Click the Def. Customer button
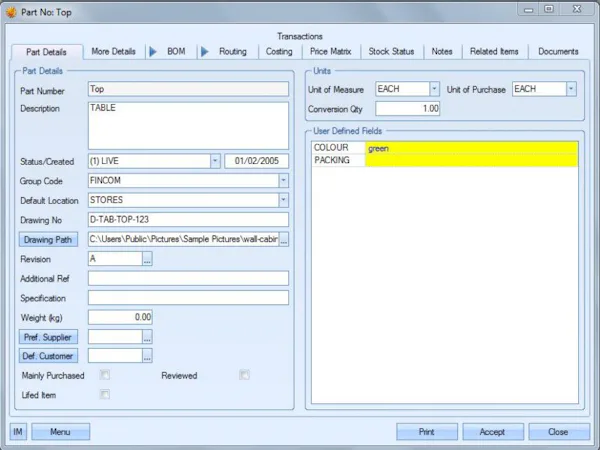Viewport: 600px width, 450px height. click(48, 356)
